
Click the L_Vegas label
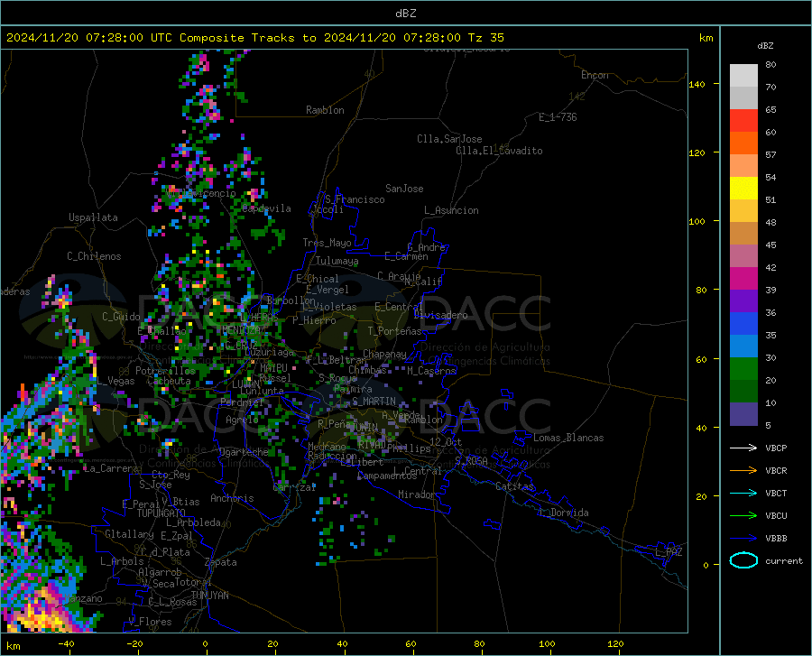point(116,381)
